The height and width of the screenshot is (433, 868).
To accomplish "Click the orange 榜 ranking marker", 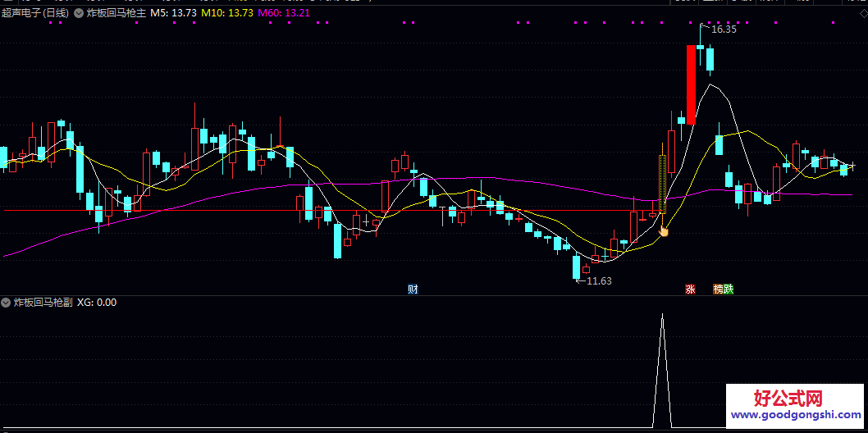I will tap(718, 289).
